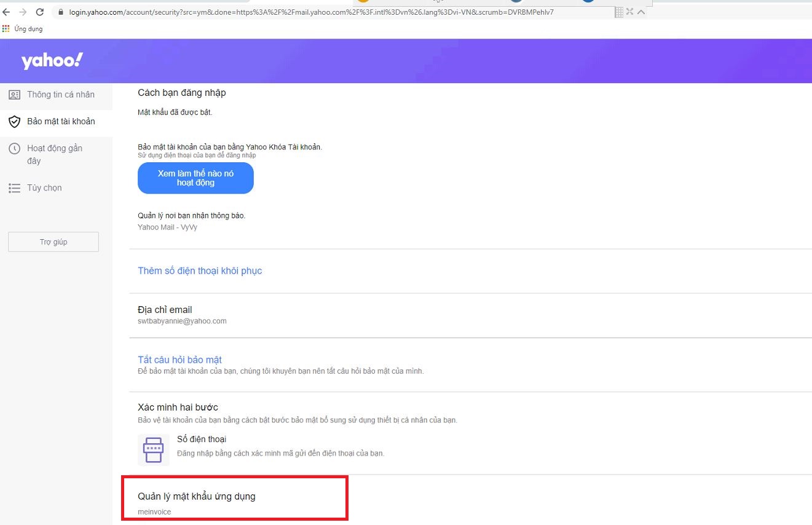Click the up chevron near address bar
The image size is (812, 525).
[641, 12]
